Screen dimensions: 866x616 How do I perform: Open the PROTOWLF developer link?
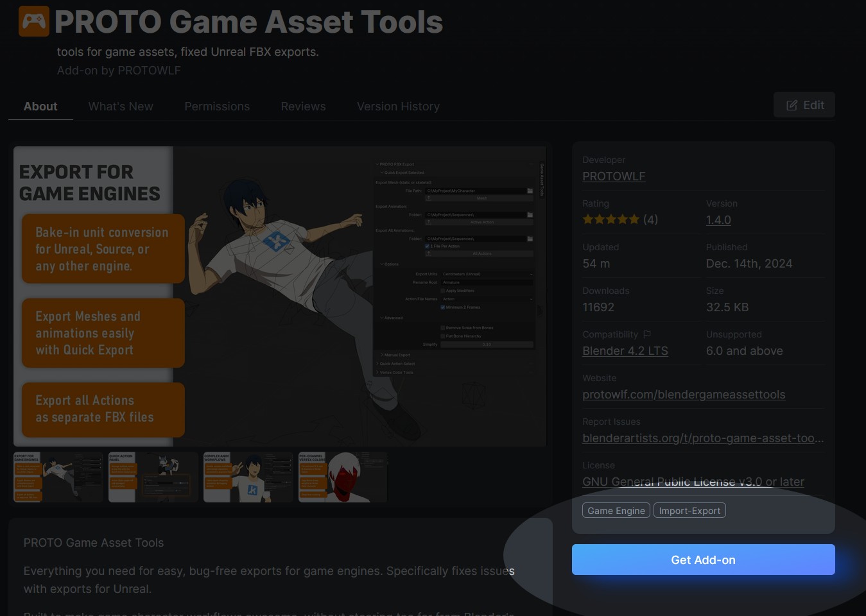(614, 176)
